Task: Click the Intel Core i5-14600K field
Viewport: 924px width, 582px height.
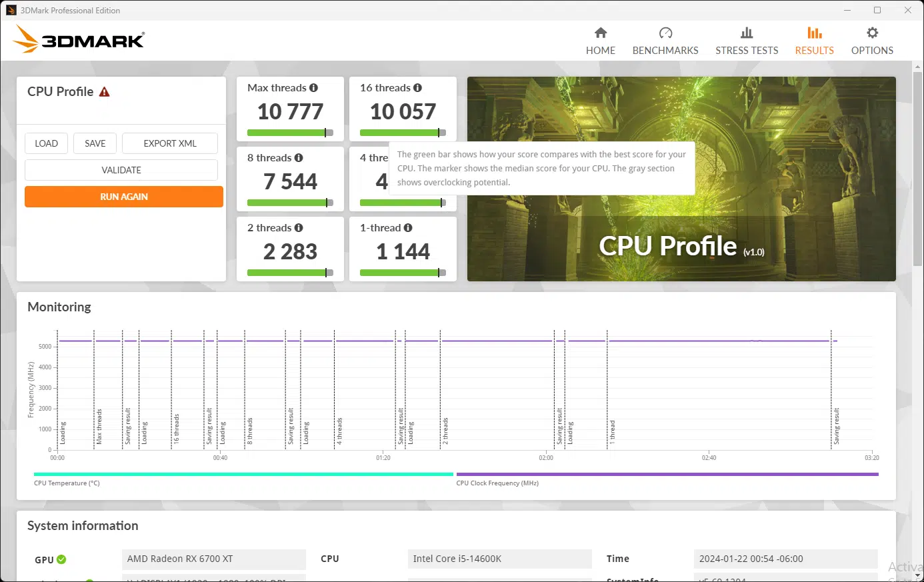Action: coord(500,559)
